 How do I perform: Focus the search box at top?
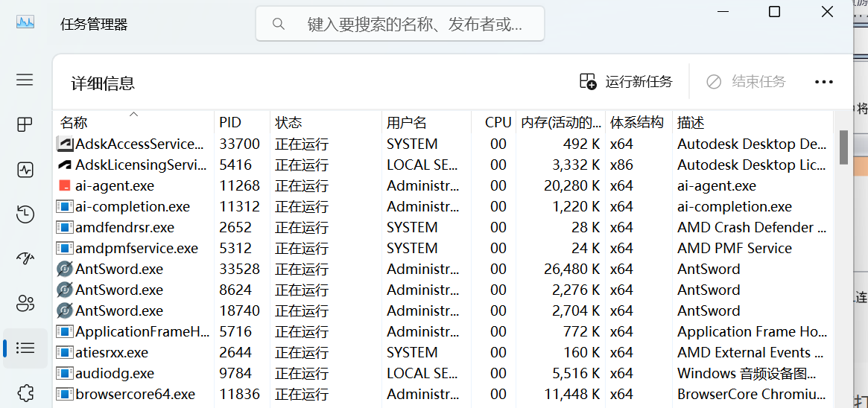coord(399,24)
